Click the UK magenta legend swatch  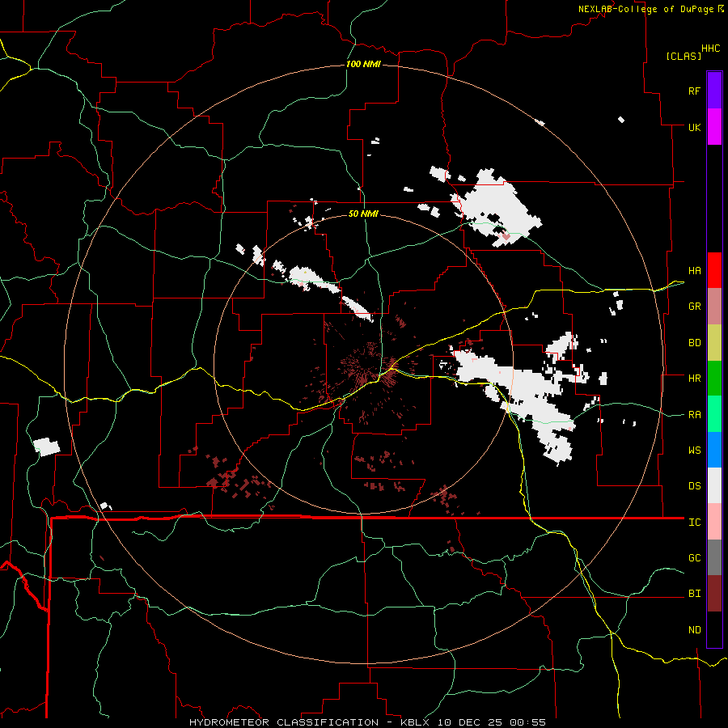point(714,127)
